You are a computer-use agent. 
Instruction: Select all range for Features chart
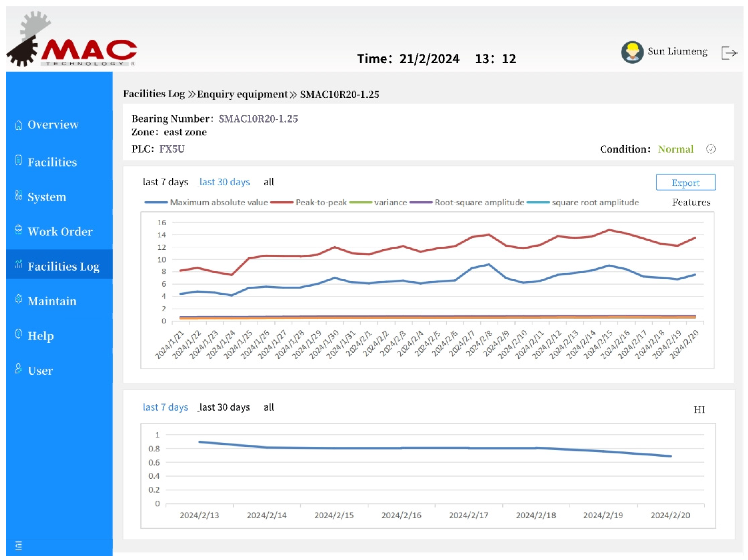pyautogui.click(x=269, y=182)
